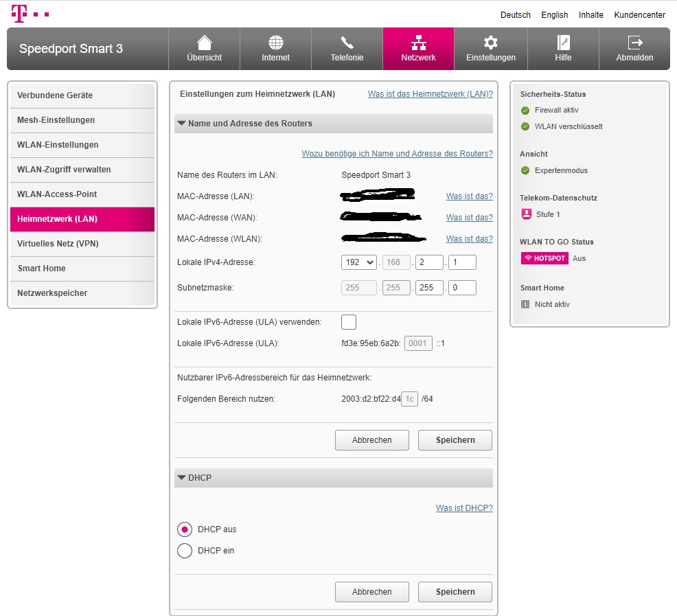Image resolution: width=677 pixels, height=616 pixels.
Task: Switch language to English
Action: click(555, 15)
